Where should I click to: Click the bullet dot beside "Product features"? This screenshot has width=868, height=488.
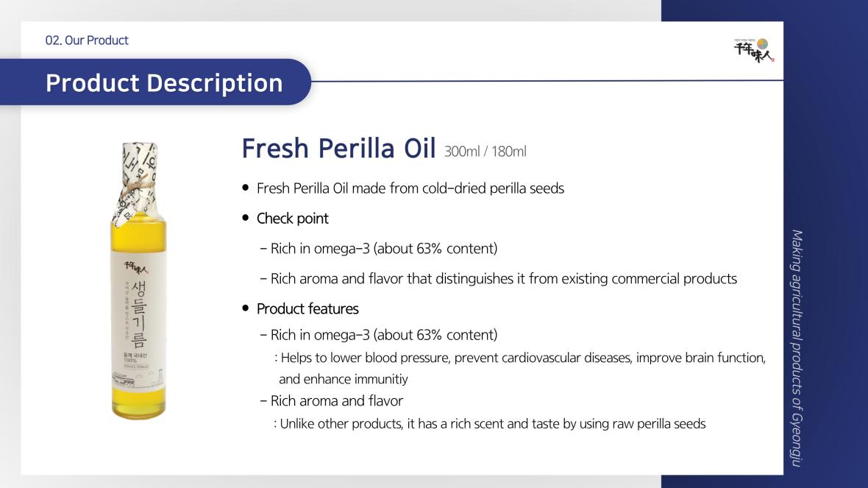pyautogui.click(x=246, y=308)
